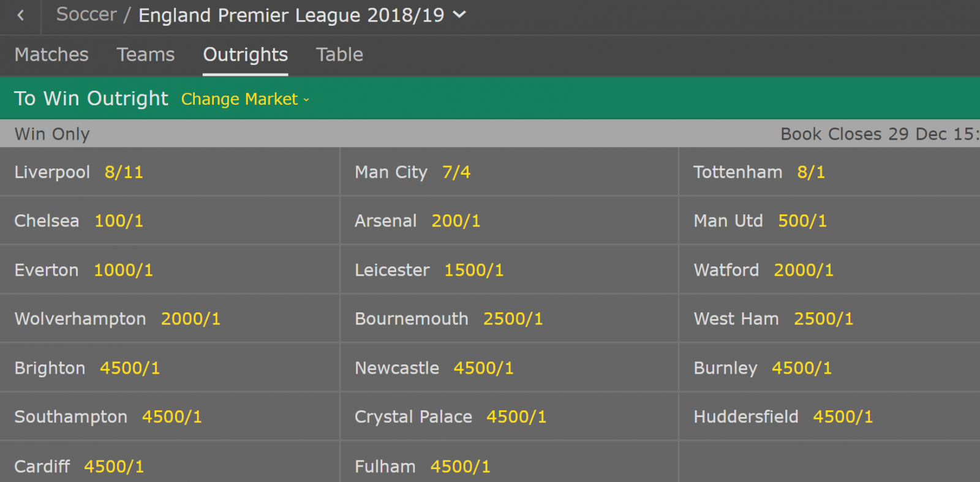Pick Man Utd at 500/1
Image resolution: width=980 pixels, height=482 pixels.
[802, 221]
